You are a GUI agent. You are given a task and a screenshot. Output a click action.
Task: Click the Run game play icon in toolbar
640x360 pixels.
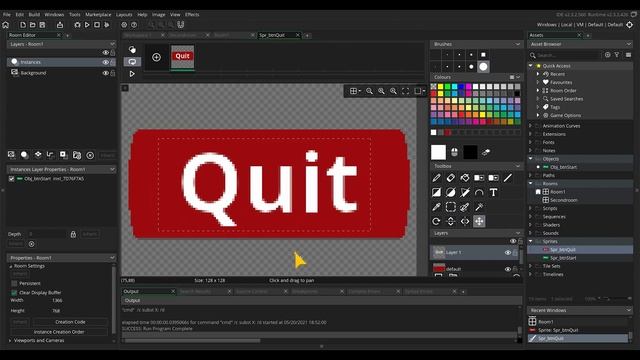click(x=87, y=25)
